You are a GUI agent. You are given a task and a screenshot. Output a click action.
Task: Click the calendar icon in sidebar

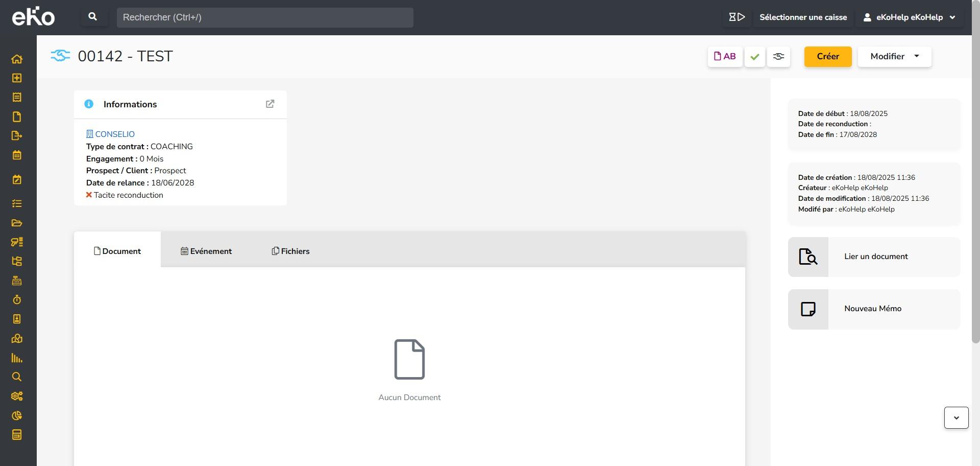point(17,155)
